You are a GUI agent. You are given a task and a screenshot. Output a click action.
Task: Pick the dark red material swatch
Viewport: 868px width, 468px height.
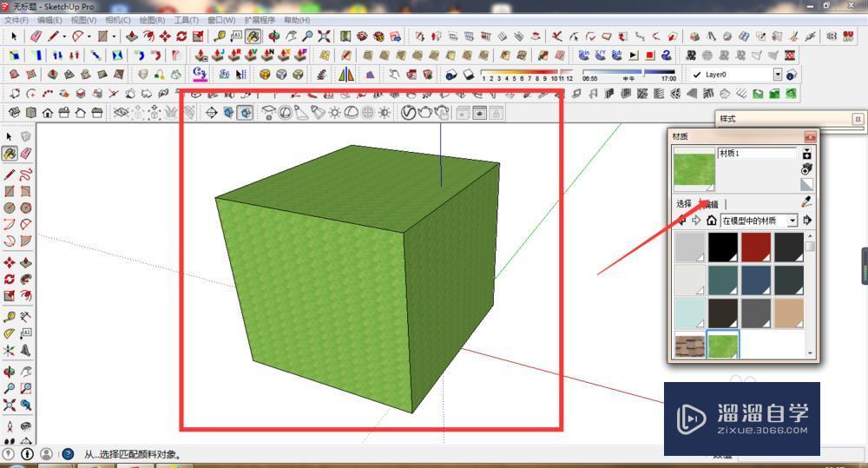756,247
